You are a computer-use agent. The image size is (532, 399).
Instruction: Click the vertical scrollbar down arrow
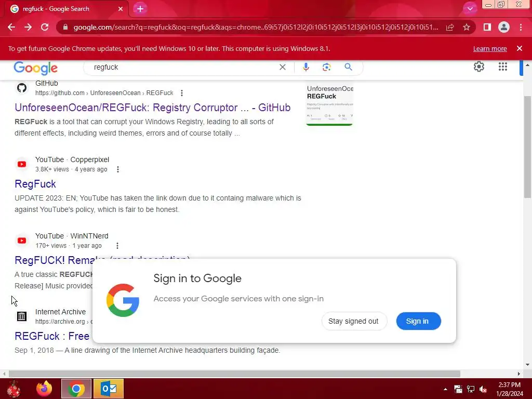pos(527,365)
